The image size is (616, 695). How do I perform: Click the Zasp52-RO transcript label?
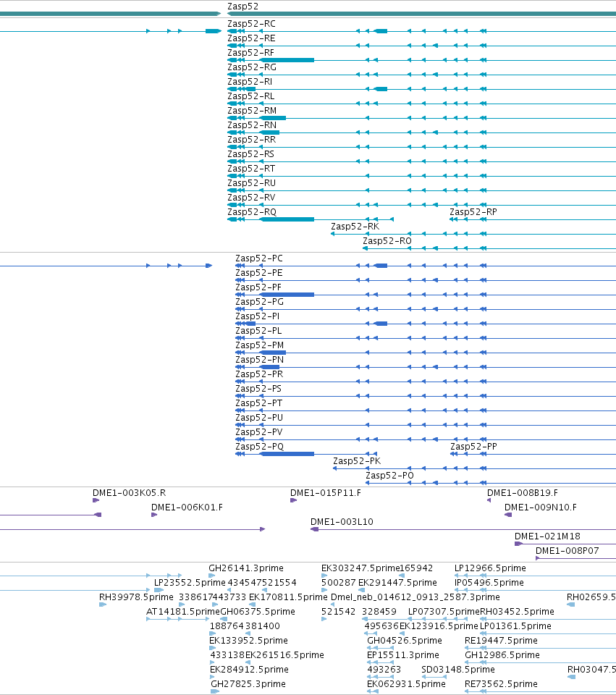[387, 241]
